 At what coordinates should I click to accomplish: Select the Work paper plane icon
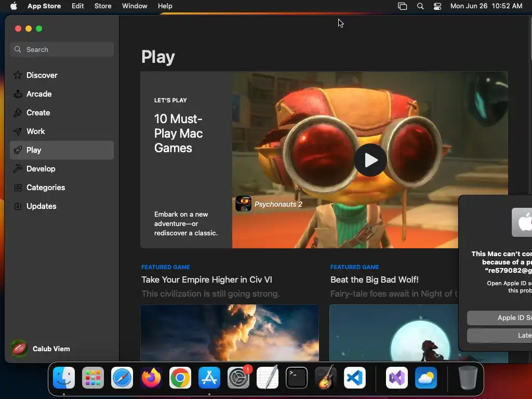[18, 131]
